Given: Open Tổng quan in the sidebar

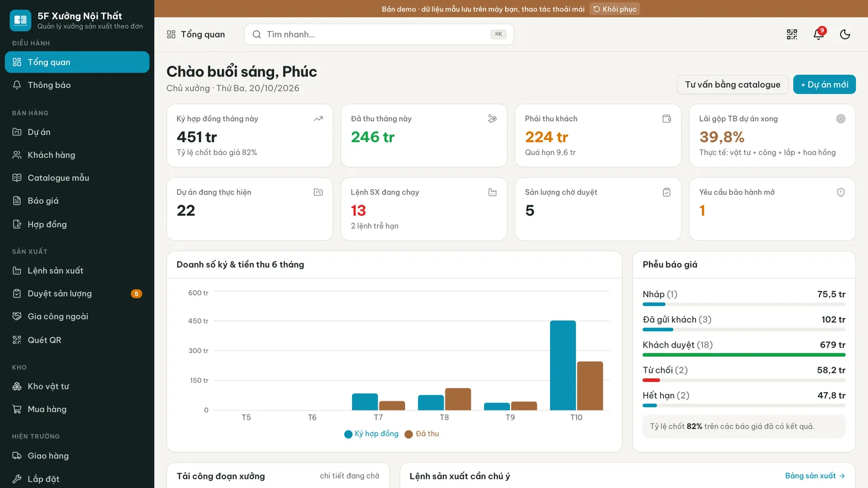Looking at the screenshot, I should (x=77, y=62).
